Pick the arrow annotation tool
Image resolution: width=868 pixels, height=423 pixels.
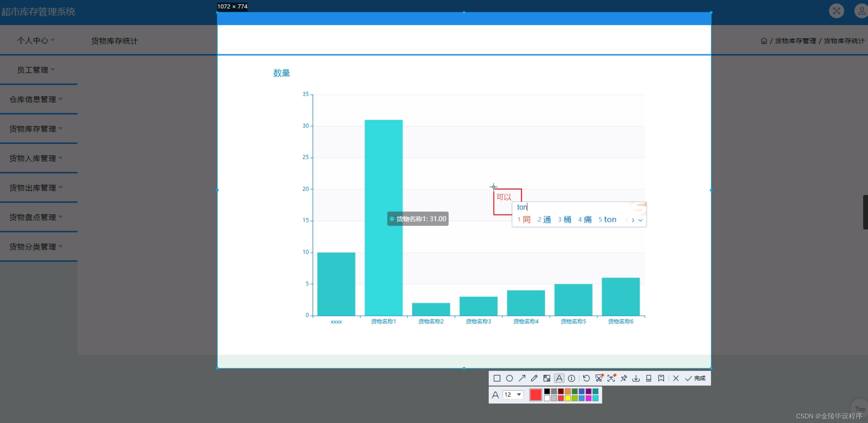pyautogui.click(x=522, y=378)
